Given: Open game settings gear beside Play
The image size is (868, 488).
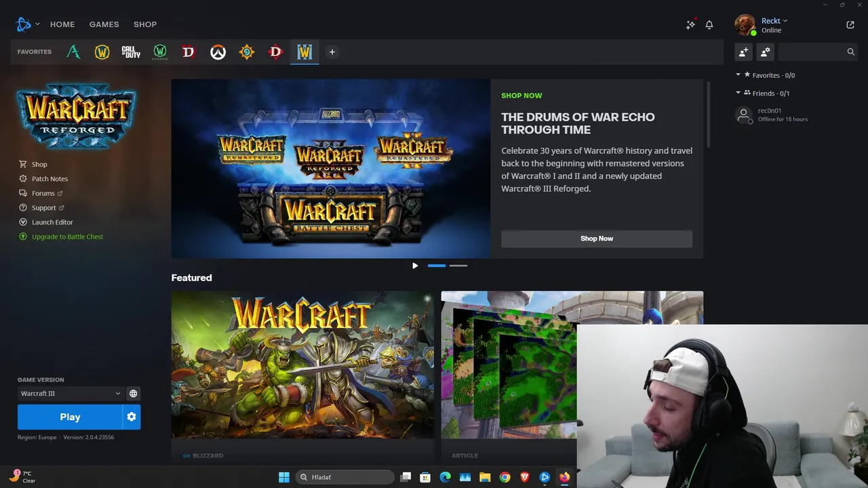Looking at the screenshot, I should pyautogui.click(x=132, y=417).
